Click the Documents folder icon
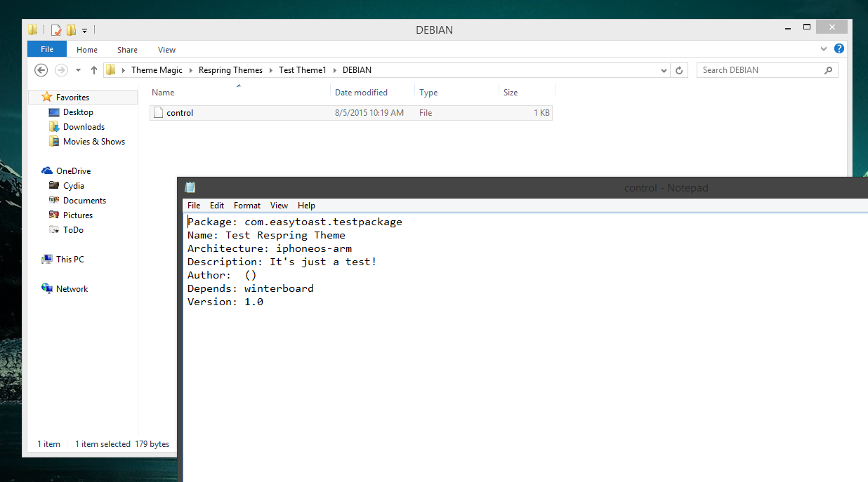 click(x=54, y=201)
